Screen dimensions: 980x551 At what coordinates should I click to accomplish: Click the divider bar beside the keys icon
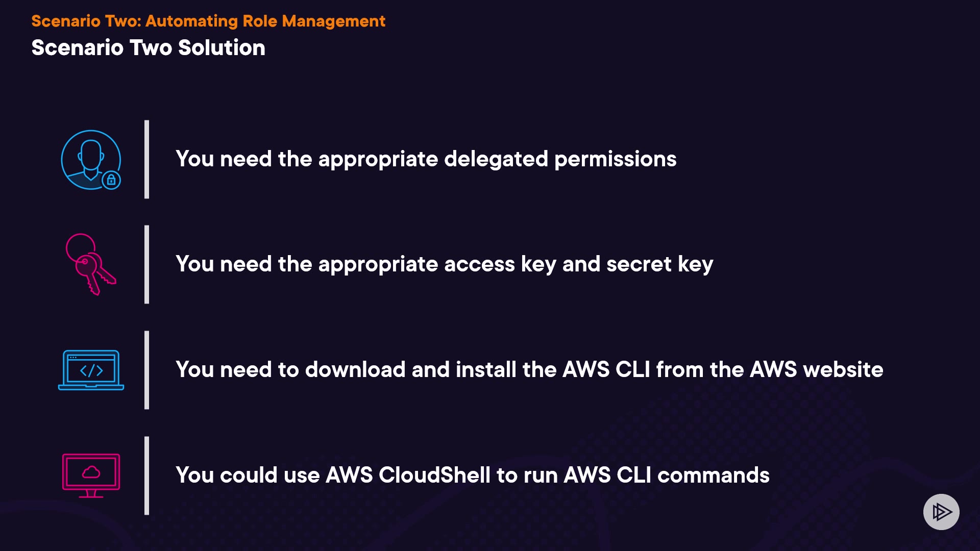147,264
